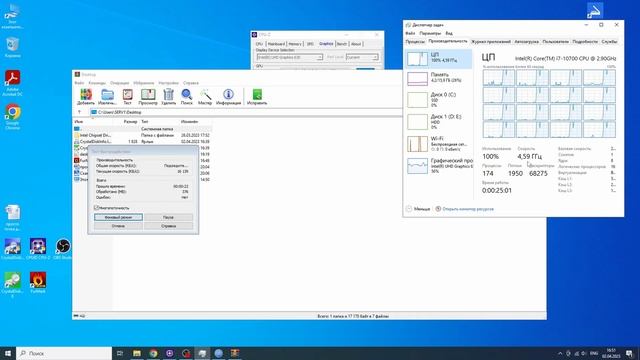Image resolution: width=640 pixels, height=360 pixels.
Task: Open the Команды menu in WinRAR
Action: [97, 83]
